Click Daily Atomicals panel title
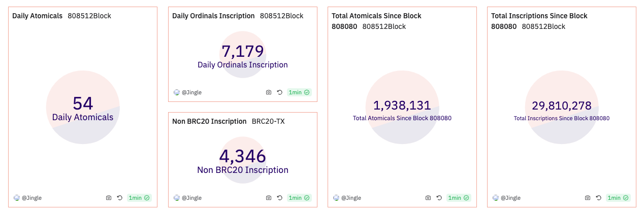Viewport: 644px width, 213px height. pyautogui.click(x=37, y=16)
